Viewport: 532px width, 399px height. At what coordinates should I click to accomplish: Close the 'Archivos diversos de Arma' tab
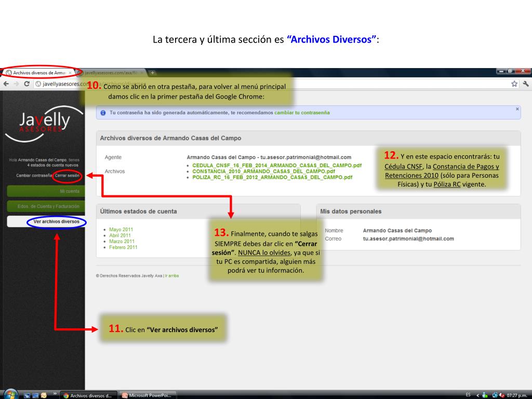point(70,73)
